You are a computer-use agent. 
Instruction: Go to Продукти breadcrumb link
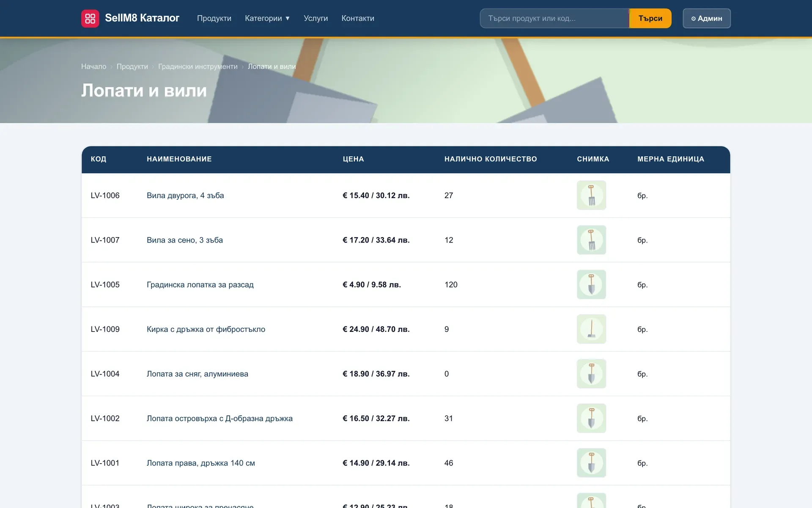pos(132,66)
